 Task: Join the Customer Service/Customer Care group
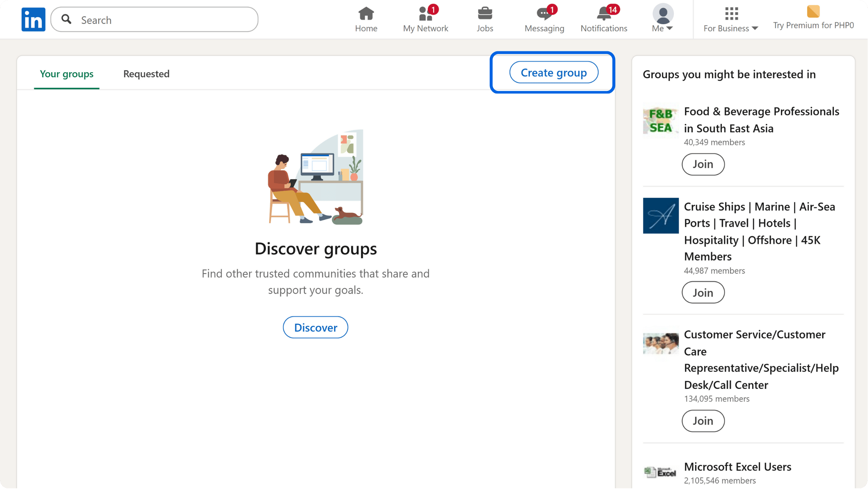702,421
